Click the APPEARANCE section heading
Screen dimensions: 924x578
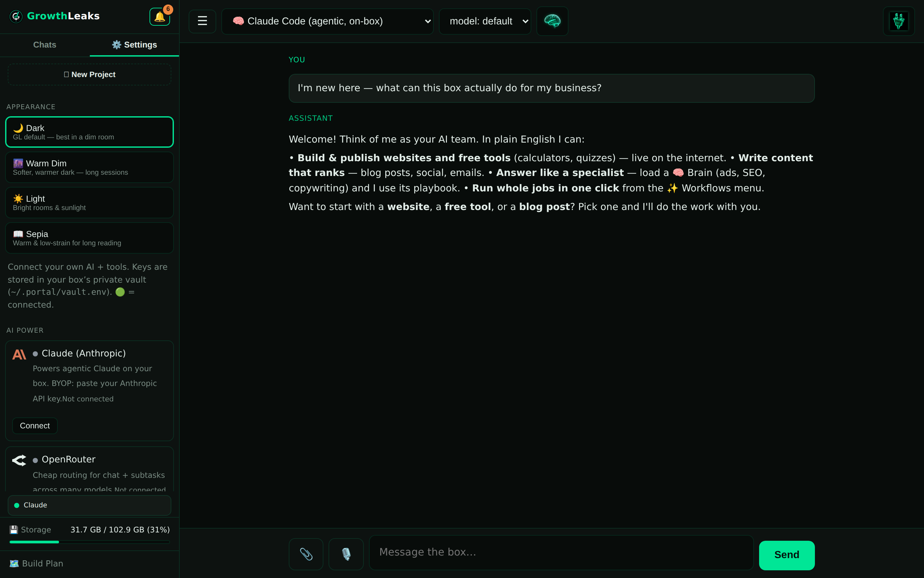click(x=31, y=107)
